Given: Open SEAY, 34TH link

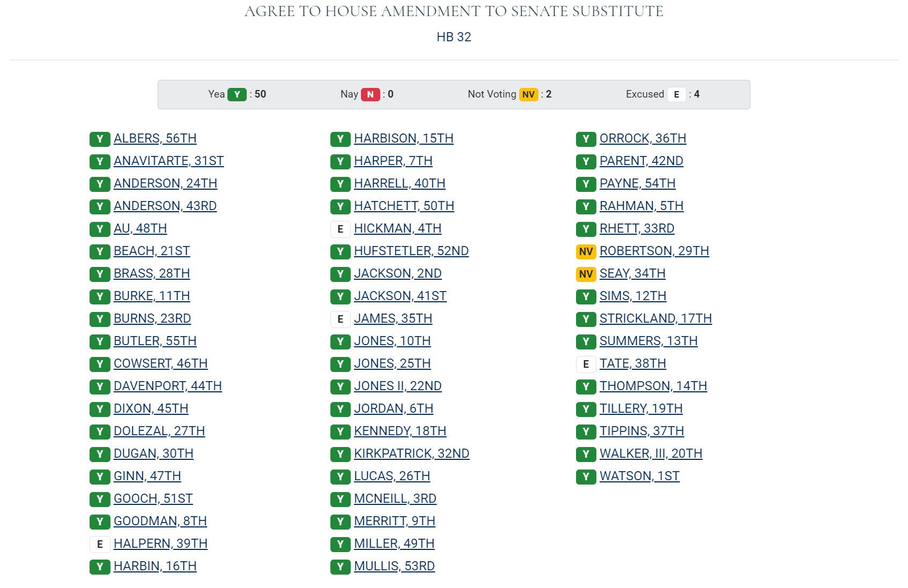Looking at the screenshot, I should click(632, 273).
